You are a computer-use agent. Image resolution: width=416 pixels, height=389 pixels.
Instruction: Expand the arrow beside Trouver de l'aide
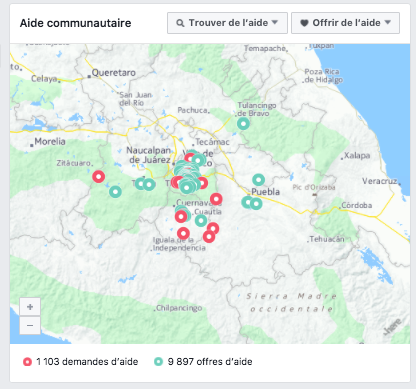(275, 22)
